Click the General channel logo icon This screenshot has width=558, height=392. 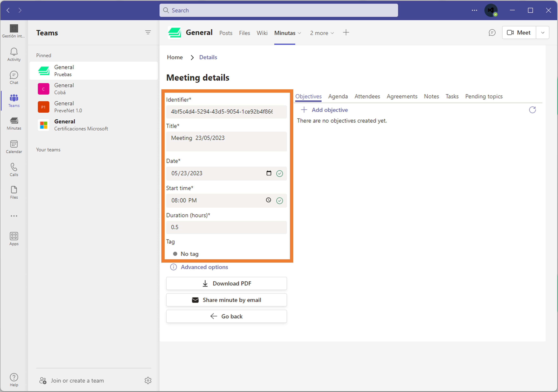174,32
